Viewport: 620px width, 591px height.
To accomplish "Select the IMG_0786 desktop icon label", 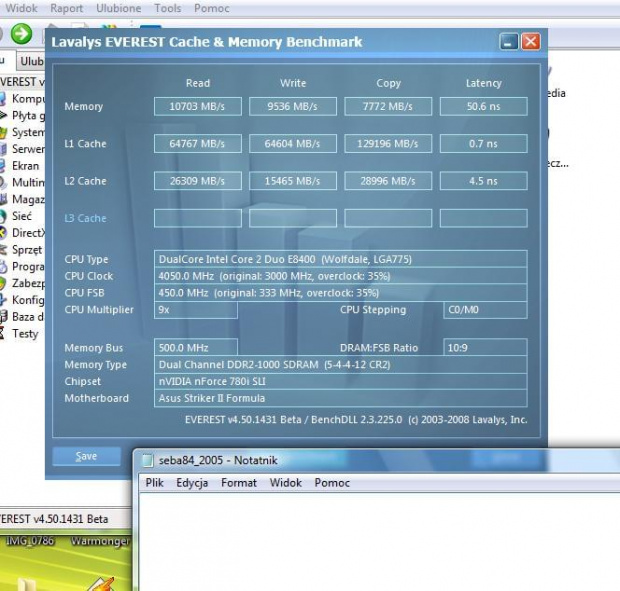I will (30, 540).
